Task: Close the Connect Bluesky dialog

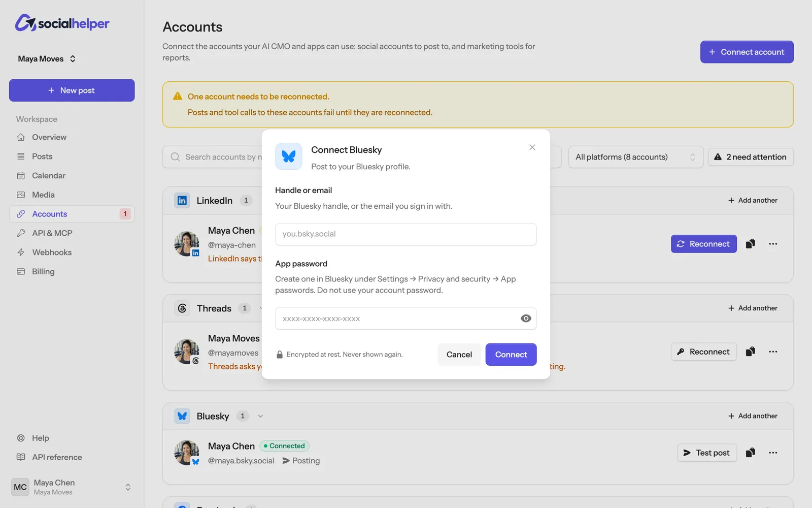Action: (532, 147)
